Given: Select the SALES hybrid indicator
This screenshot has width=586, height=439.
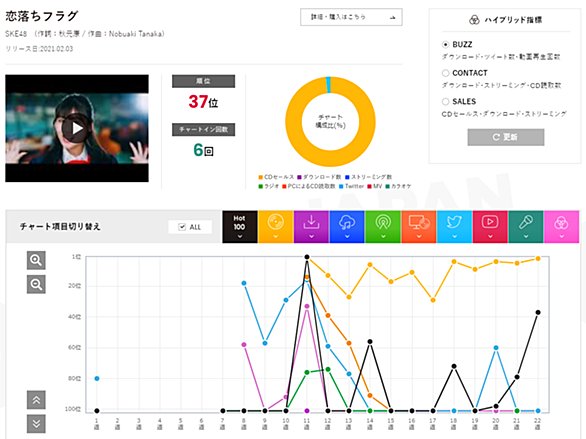Looking at the screenshot, I should (x=445, y=101).
